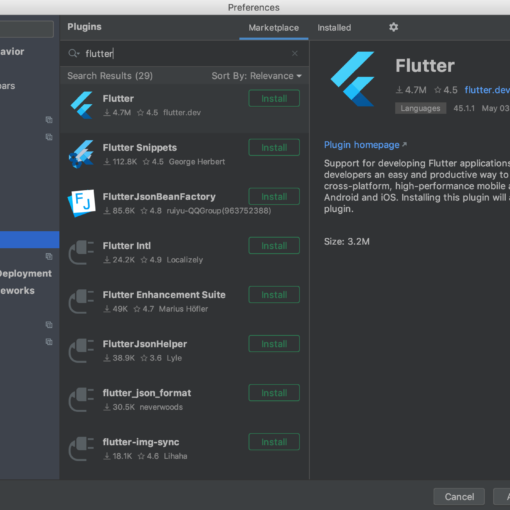Viewport: 510px width, 510px height.
Task: Select the FlutterJsonBeanFactory FJ icon
Action: click(x=82, y=203)
